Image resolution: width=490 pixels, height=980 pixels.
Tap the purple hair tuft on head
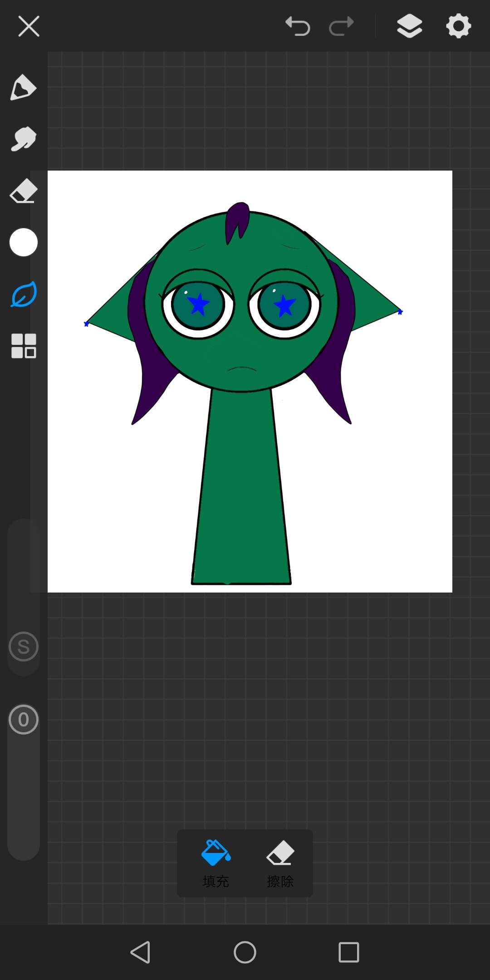click(238, 222)
